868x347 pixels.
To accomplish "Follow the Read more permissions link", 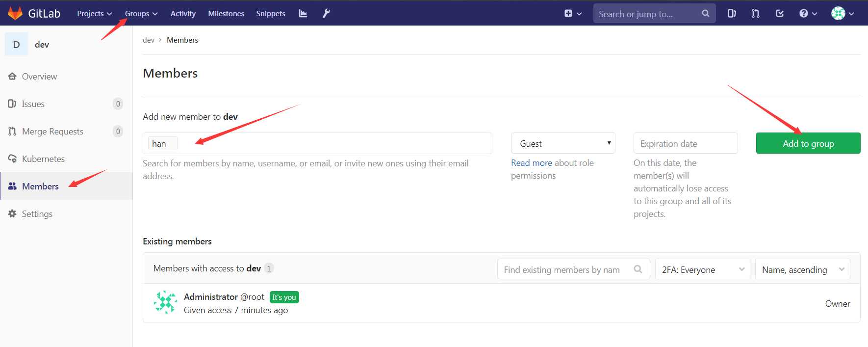I will click(531, 163).
